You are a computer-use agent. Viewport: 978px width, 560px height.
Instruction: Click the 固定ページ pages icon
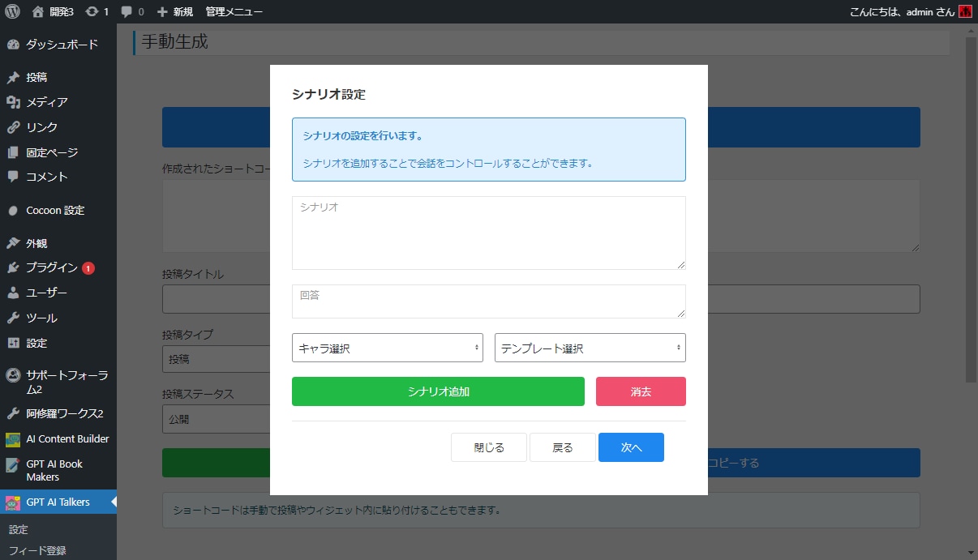click(13, 152)
